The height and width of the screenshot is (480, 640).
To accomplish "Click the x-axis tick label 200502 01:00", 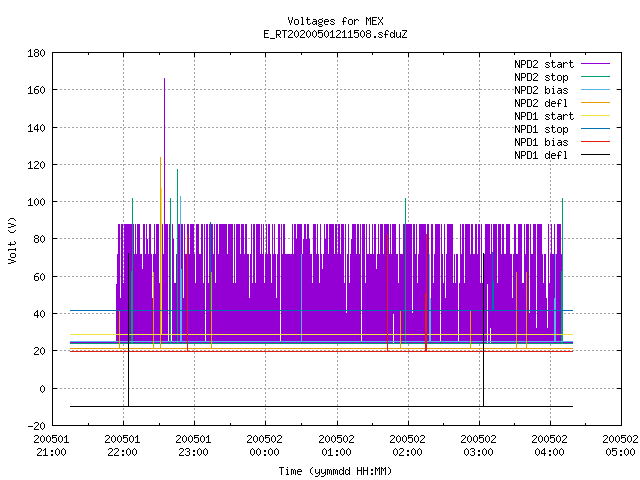I will click(336, 446).
